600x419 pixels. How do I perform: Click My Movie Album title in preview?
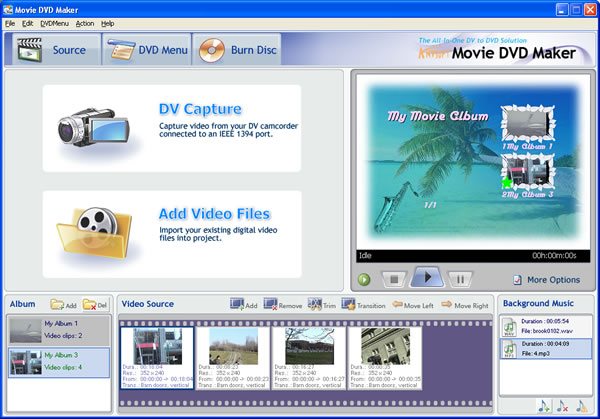click(437, 116)
